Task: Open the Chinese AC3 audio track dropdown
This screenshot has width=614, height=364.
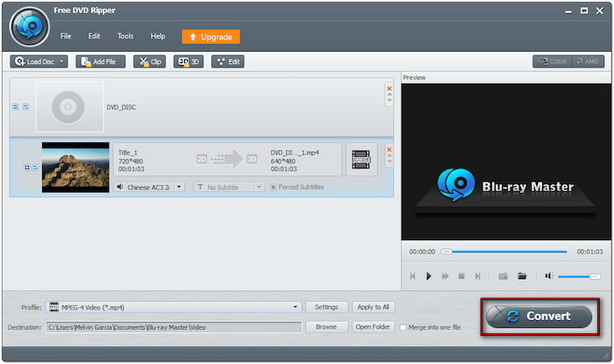Action: pos(179,187)
